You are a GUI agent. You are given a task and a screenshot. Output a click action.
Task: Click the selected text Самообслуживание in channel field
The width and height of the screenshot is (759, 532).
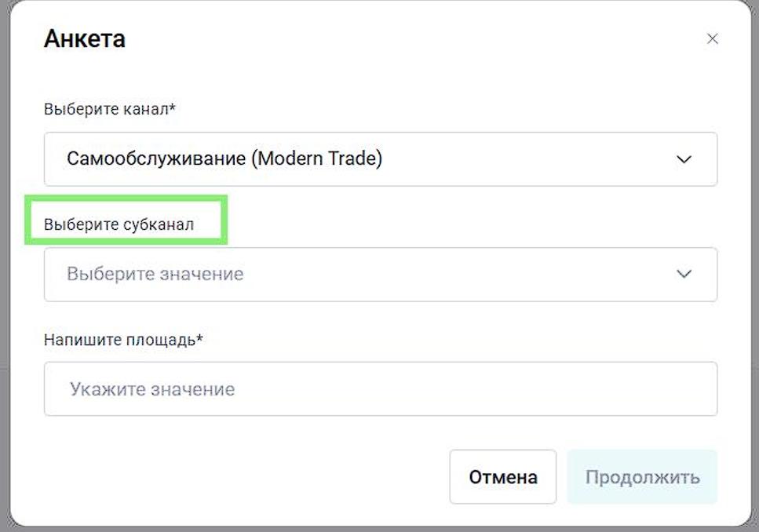pos(155,159)
